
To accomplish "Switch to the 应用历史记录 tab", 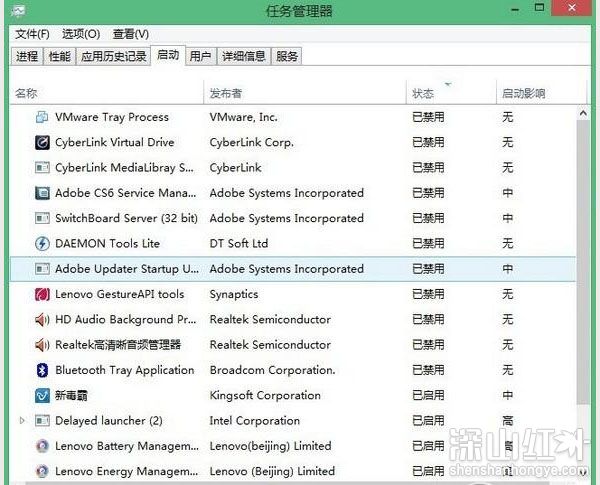I will click(114, 57).
